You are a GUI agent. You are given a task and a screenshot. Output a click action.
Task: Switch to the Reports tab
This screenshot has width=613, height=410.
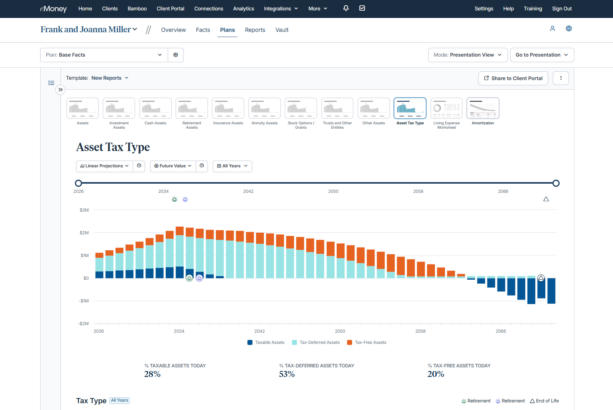(255, 30)
